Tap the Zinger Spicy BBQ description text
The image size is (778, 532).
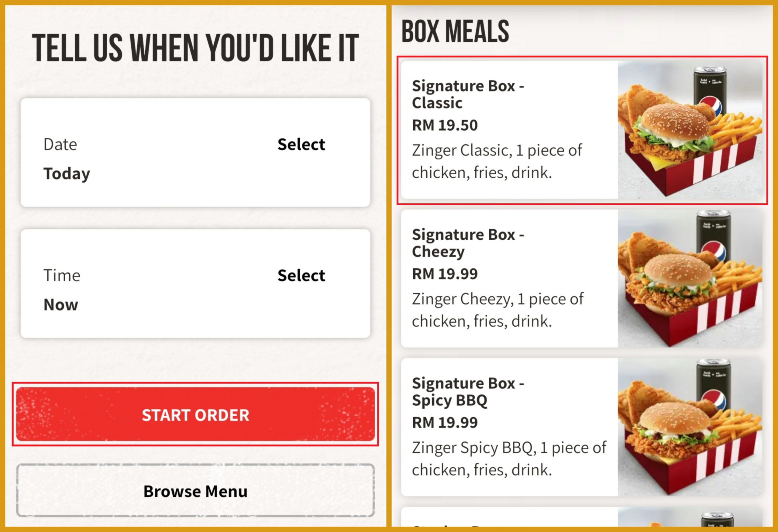509,458
